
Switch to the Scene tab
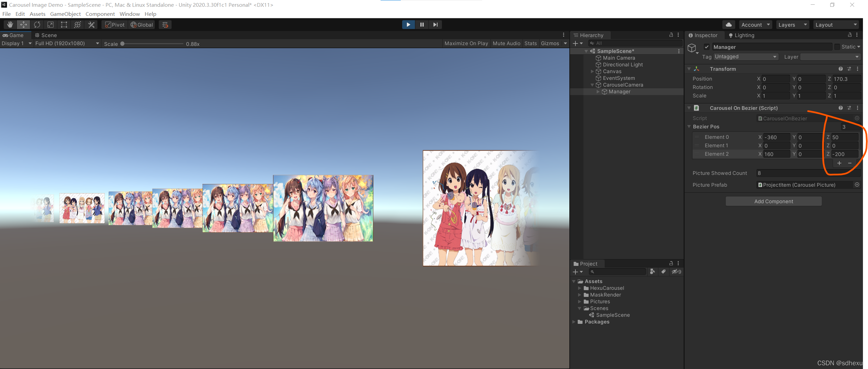point(46,35)
